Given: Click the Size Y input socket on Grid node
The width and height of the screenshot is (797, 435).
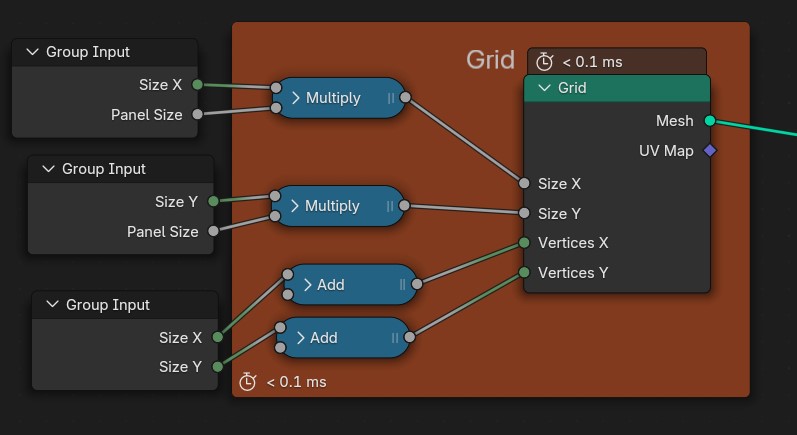Looking at the screenshot, I should [x=524, y=213].
